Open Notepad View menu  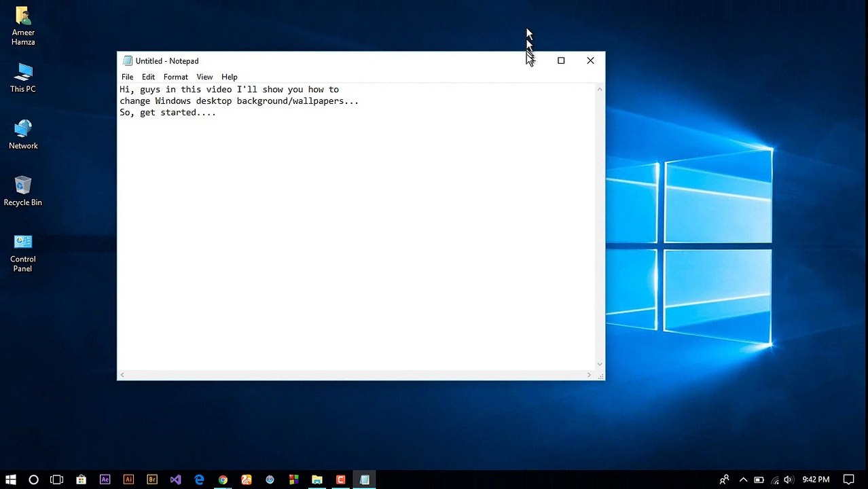point(204,77)
